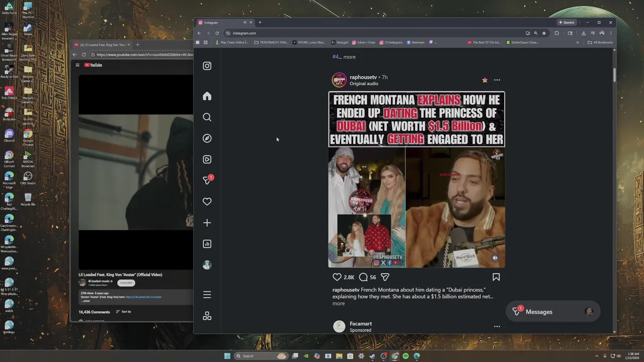The image size is (644, 362).
Task: Open the Dashboard chart icon in sidebar
Action: pyautogui.click(x=207, y=244)
